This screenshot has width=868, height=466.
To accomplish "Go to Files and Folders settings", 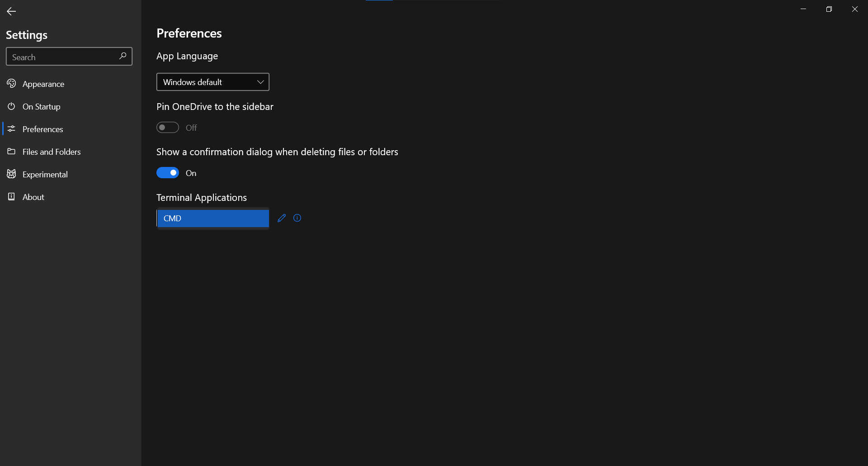I will pos(51,152).
